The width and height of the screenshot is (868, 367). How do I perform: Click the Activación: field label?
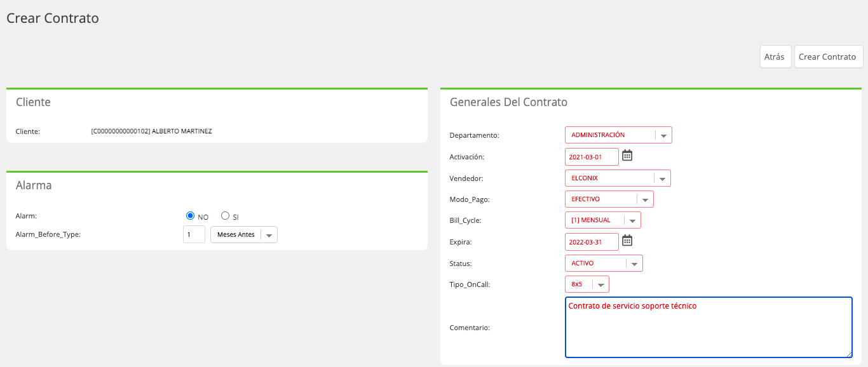point(467,157)
